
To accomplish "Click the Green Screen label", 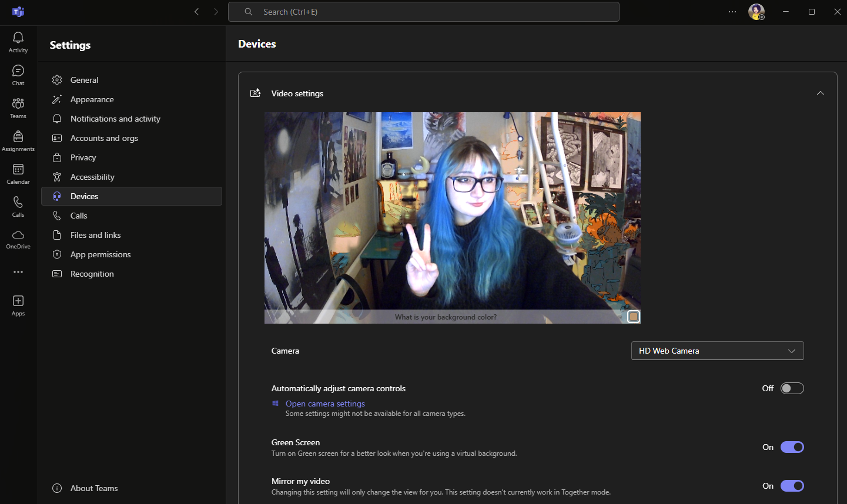I will (296, 442).
